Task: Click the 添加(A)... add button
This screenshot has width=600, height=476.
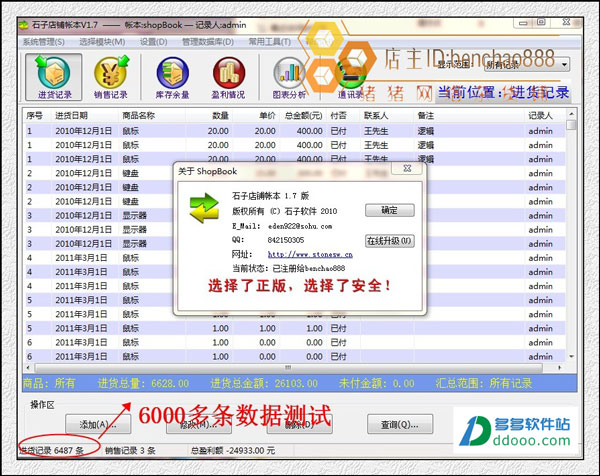Action: point(98,424)
